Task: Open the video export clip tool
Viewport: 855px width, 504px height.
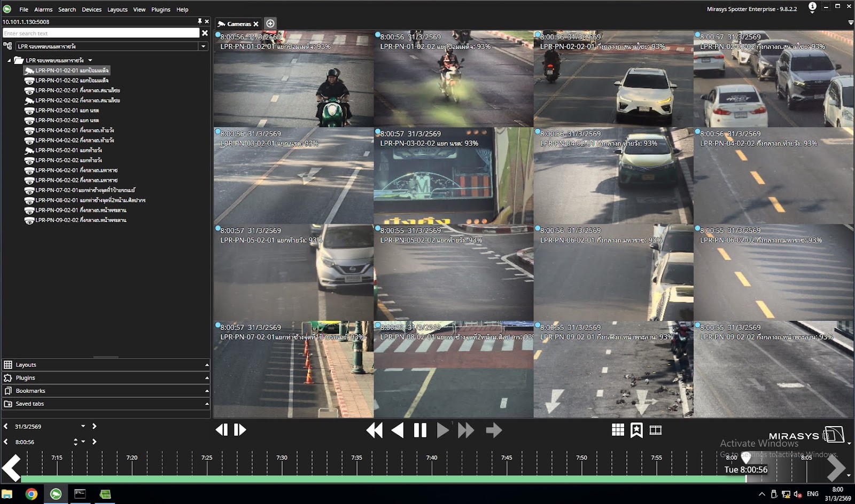Action: tap(656, 430)
